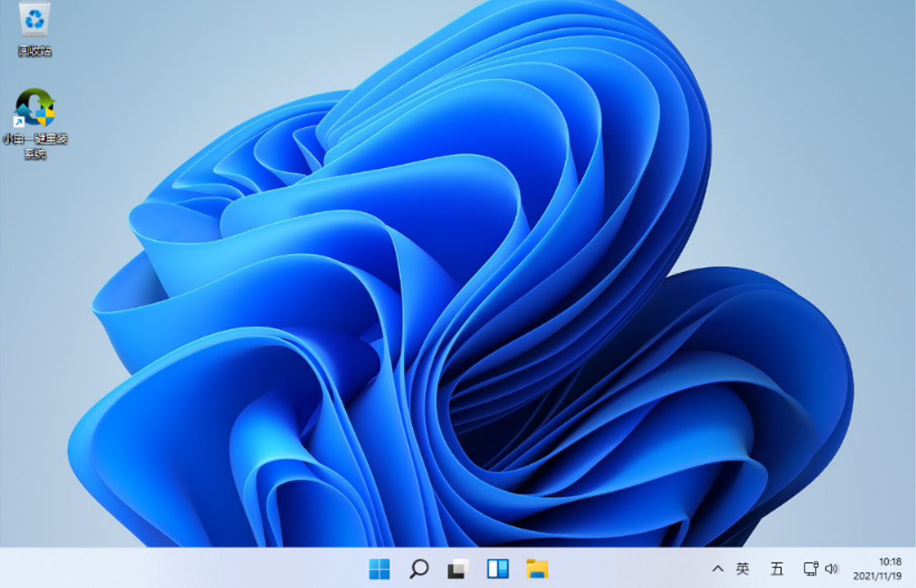Select the Recycle Bin desktop icon

pos(35,29)
